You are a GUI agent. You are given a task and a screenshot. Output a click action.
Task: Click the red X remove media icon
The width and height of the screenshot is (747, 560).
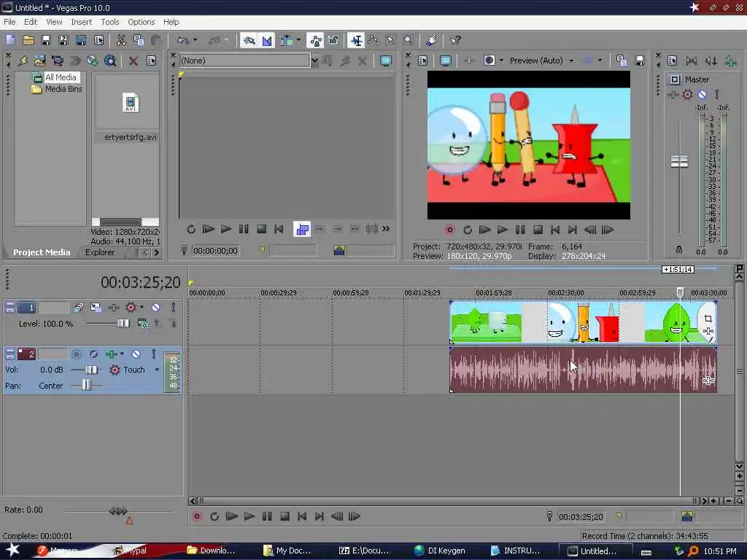[x=133, y=61]
